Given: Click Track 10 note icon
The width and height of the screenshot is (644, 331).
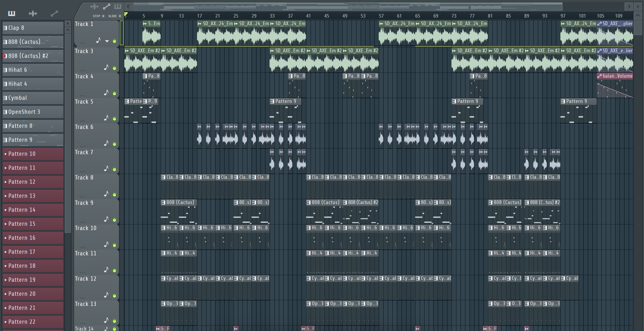Looking at the screenshot, I should (106, 244).
